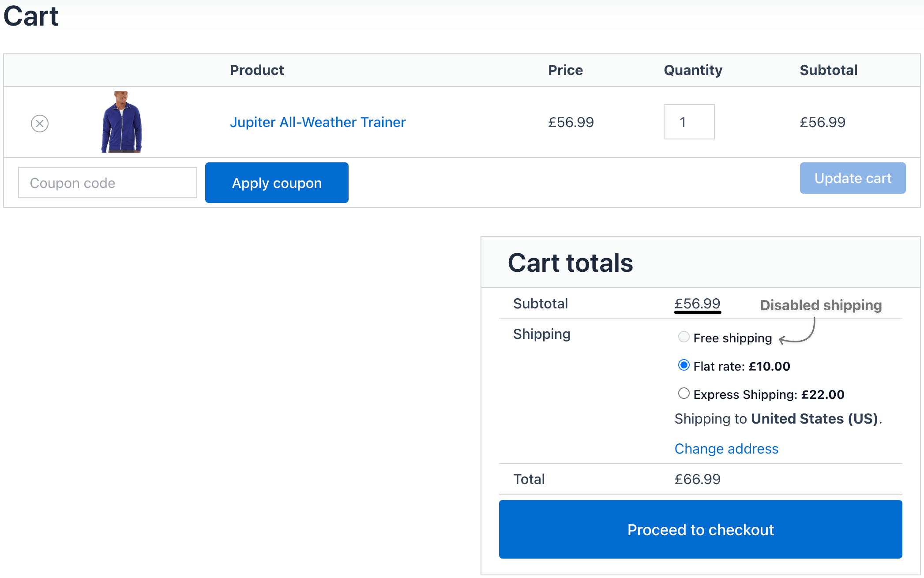Focus the quantity box showing 1
The width and height of the screenshot is (924, 578).
(689, 122)
